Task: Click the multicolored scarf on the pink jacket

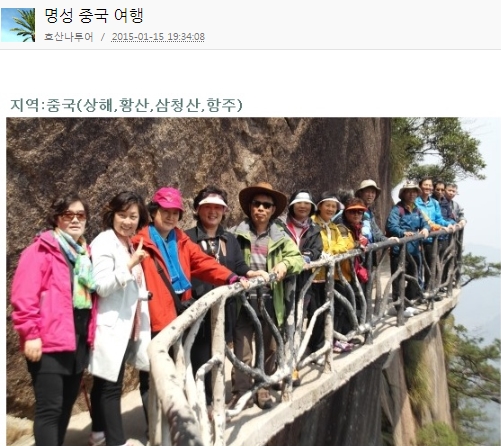Action: click(77, 267)
